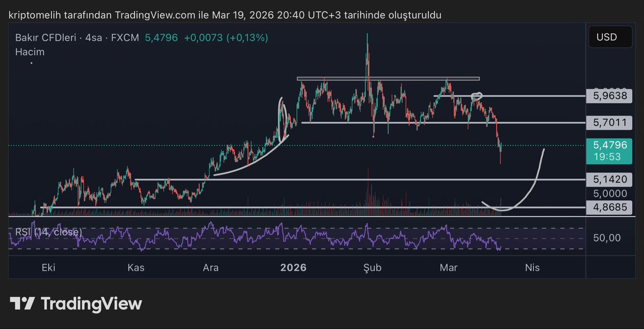Click the USD currency selector

[610, 37]
